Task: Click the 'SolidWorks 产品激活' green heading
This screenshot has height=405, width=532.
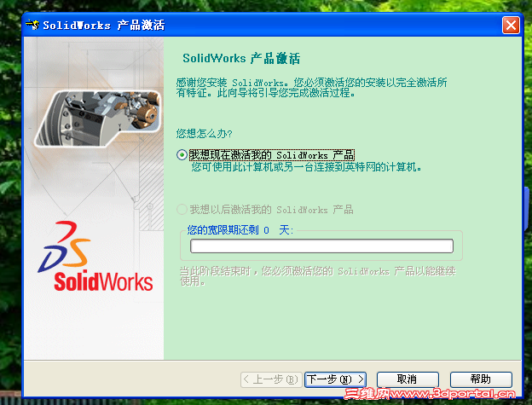Action: point(241,58)
